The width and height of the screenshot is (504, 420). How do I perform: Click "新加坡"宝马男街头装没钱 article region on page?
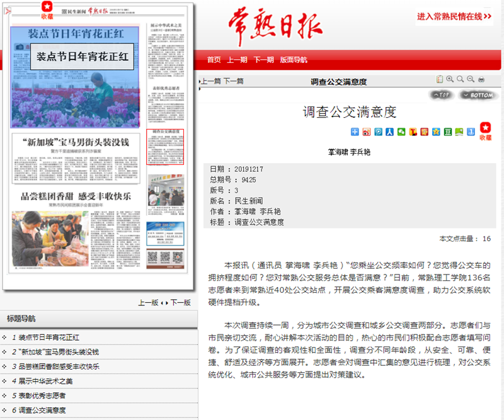tap(76, 159)
